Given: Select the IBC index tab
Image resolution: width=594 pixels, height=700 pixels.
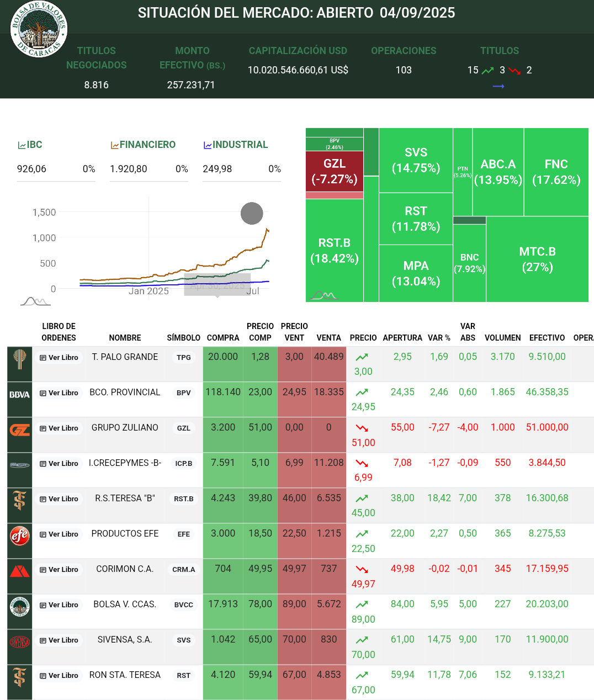Looking at the screenshot, I should [30, 145].
